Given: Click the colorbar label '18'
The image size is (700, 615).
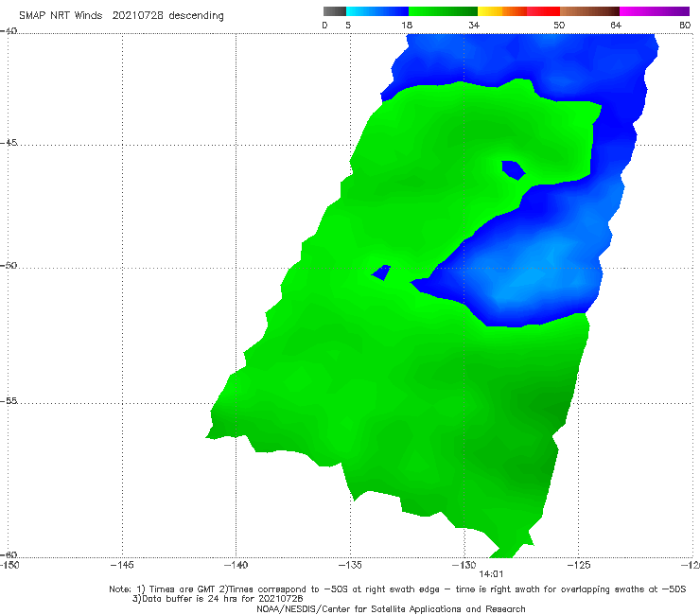Looking at the screenshot, I should (407, 26).
